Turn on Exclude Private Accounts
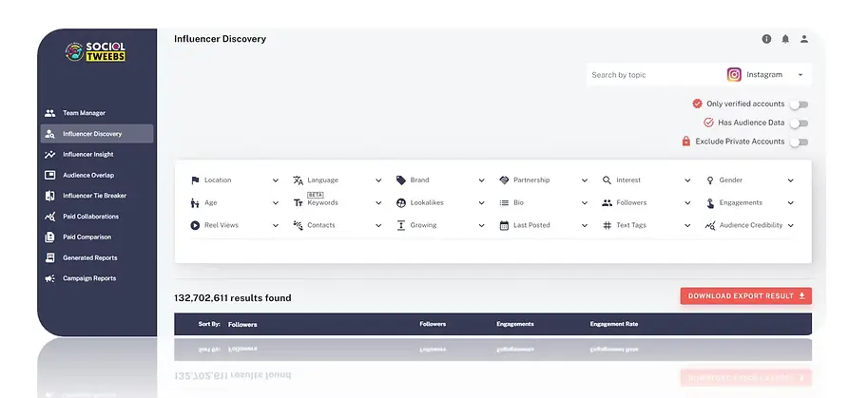Viewport: 868px width, 398px height. [799, 142]
